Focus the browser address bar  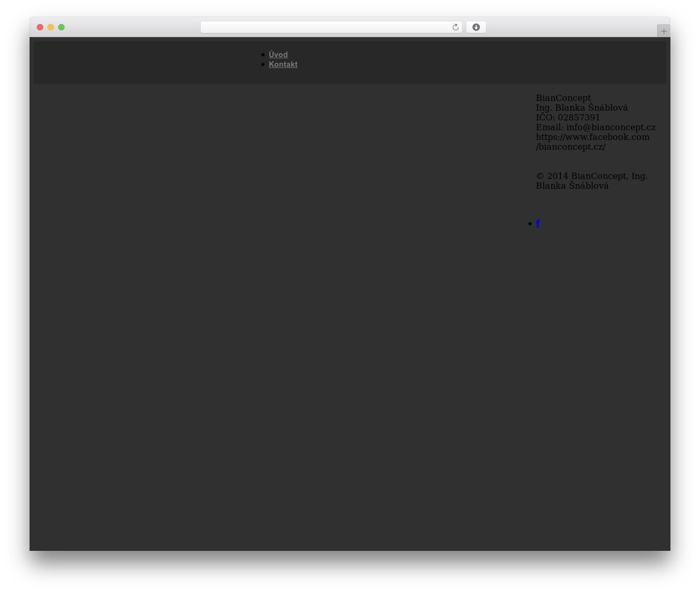click(x=331, y=27)
